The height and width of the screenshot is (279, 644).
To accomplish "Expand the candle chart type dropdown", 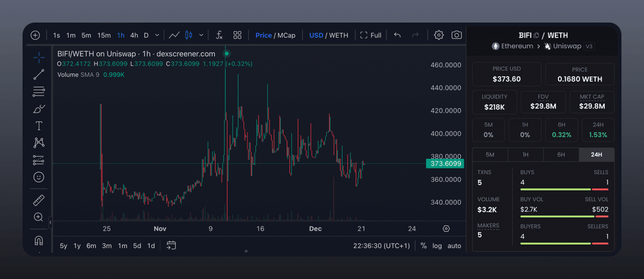I will (x=201, y=35).
